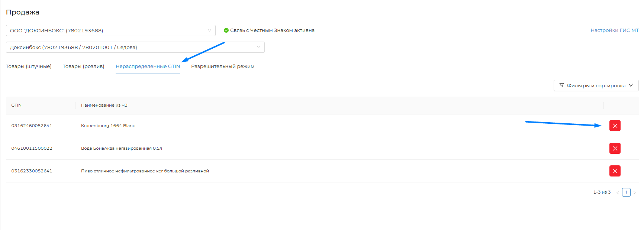
Task: Remove the Вода БонаАква GTIN entry
Action: point(615,148)
